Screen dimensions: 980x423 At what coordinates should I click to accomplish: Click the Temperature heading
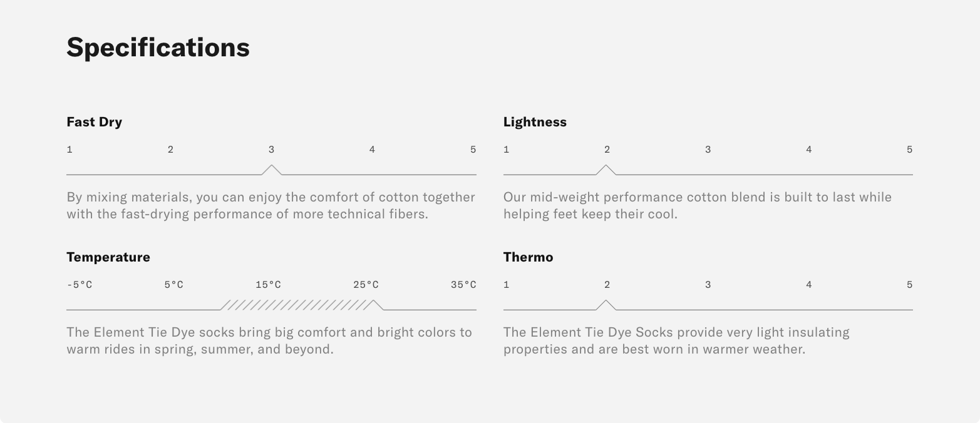click(108, 257)
